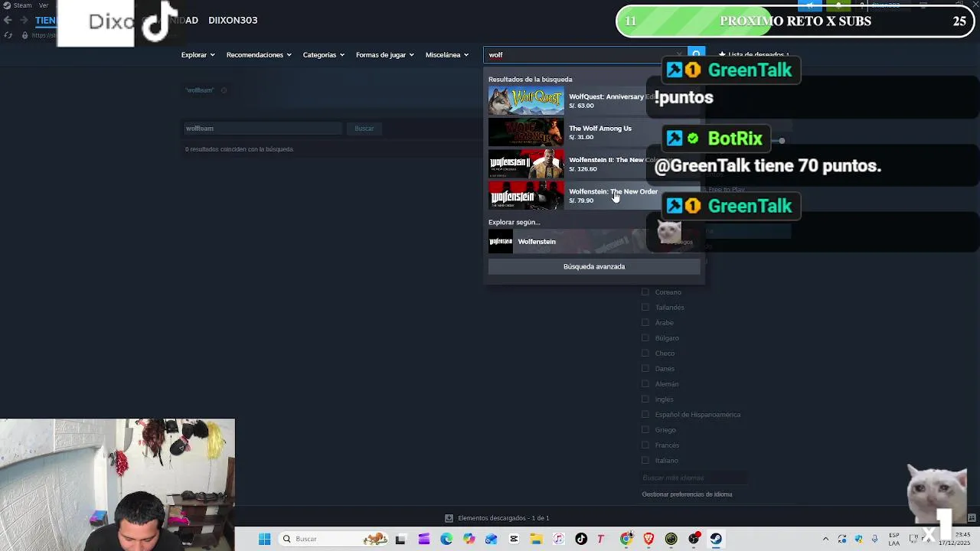Click the Steam forward navigation arrow
The image size is (980, 551).
(24, 21)
